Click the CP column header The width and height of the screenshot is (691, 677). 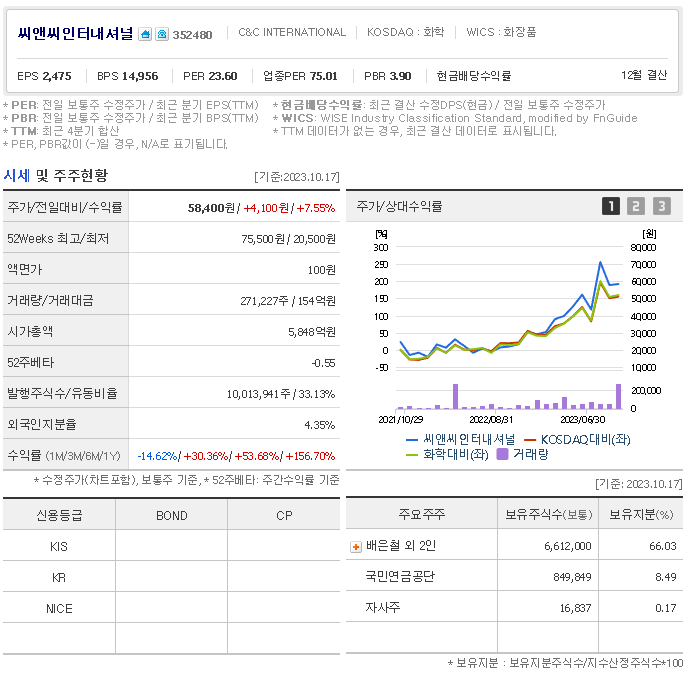(x=284, y=515)
